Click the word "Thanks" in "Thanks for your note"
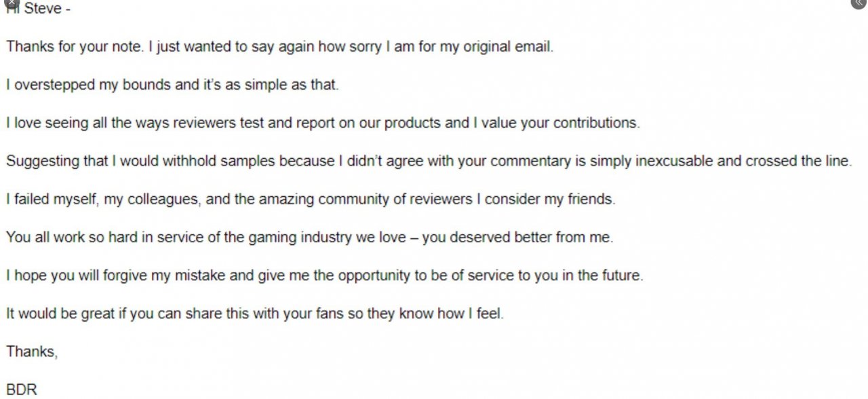Screen dimensions: 868x399 (x=27, y=47)
